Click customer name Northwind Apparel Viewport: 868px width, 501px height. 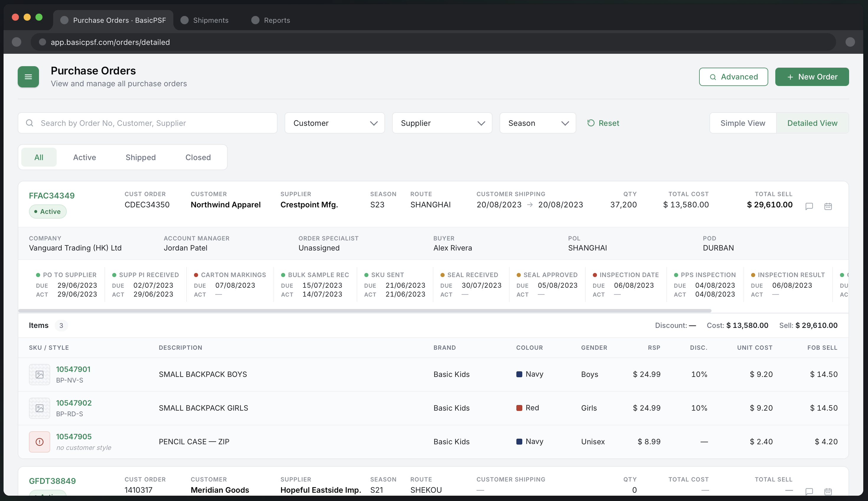point(226,205)
